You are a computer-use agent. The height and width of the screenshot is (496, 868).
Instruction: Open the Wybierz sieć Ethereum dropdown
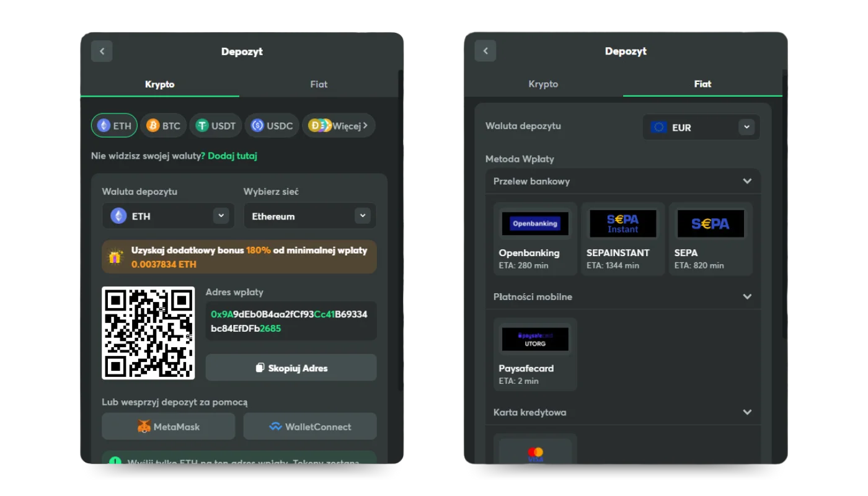[x=309, y=216]
